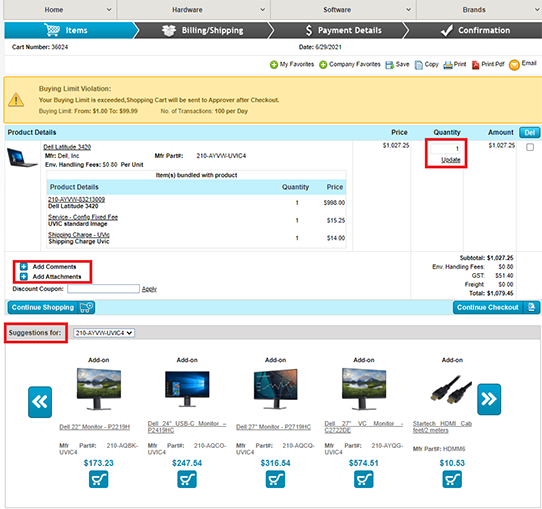This screenshot has height=509, width=542.
Task: Open the Home menu
Action: pyautogui.click(x=54, y=10)
